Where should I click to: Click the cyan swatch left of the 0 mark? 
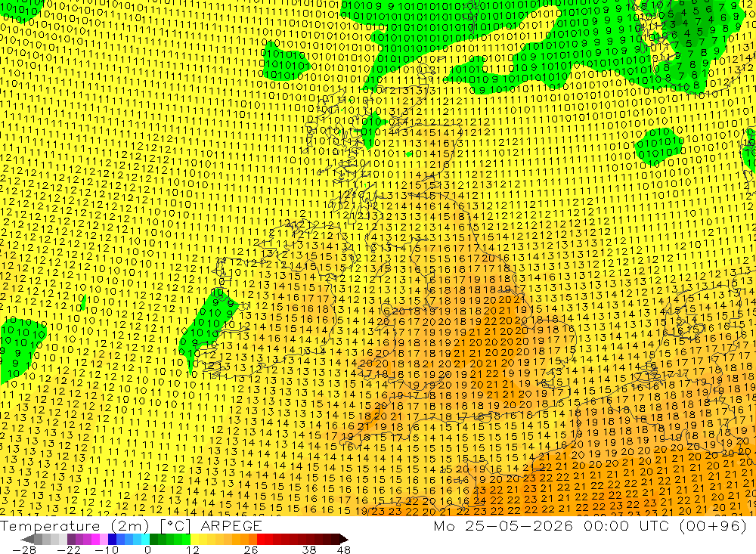[145, 539]
